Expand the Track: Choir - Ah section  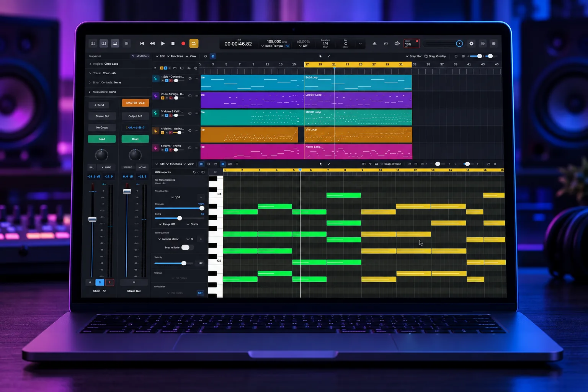(x=103, y=73)
